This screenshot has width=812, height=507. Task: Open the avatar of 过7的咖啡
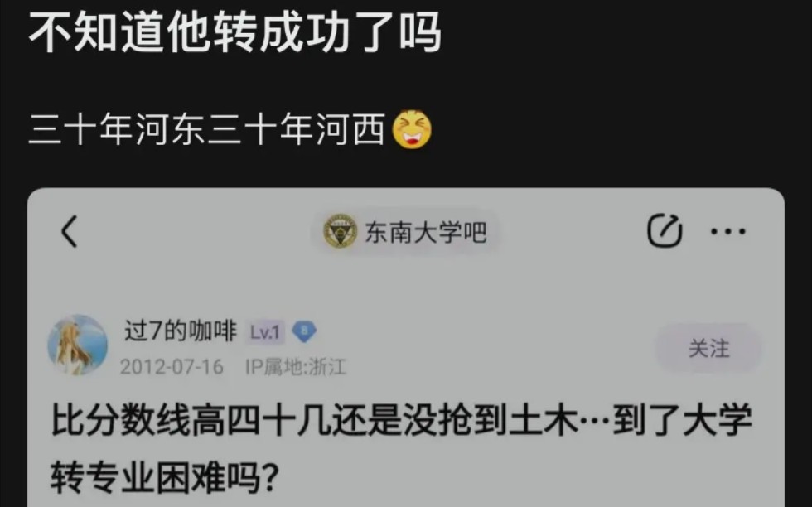click(78, 345)
